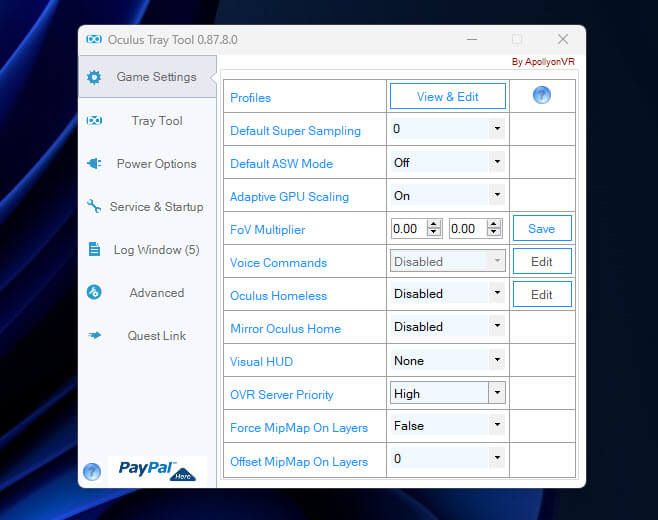658x520 pixels.
Task: Open the PayPal donation image
Action: (x=157, y=471)
